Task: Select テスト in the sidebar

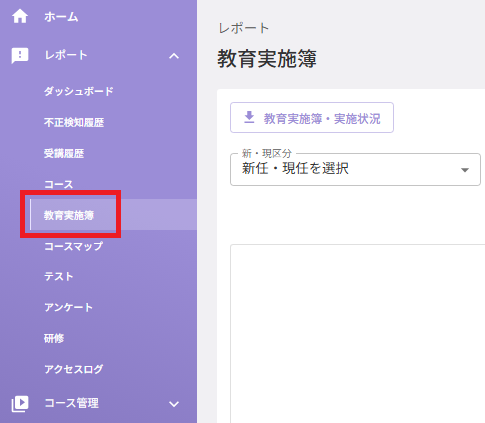Action: (x=59, y=276)
